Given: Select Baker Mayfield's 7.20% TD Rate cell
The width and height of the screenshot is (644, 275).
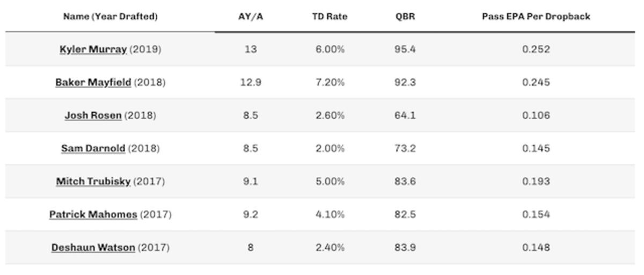Looking at the screenshot, I should 330,83.
